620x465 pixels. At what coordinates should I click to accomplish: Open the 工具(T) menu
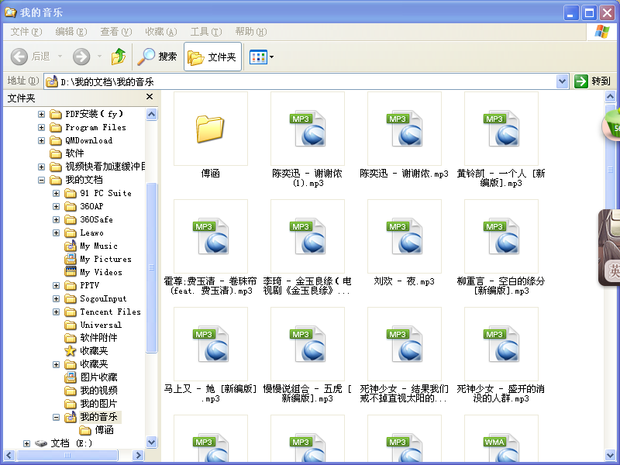click(206, 32)
